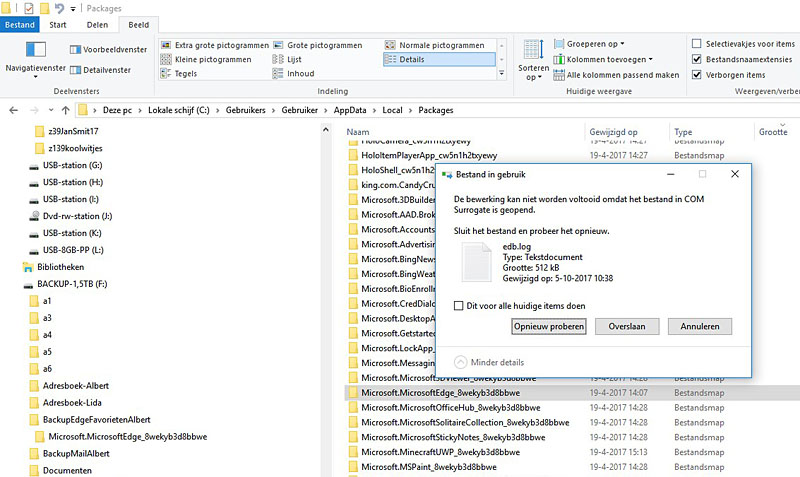Click Microsoft.MicrosoftOfficeHub folder icon
This screenshot has height=477, width=800.
353,408
